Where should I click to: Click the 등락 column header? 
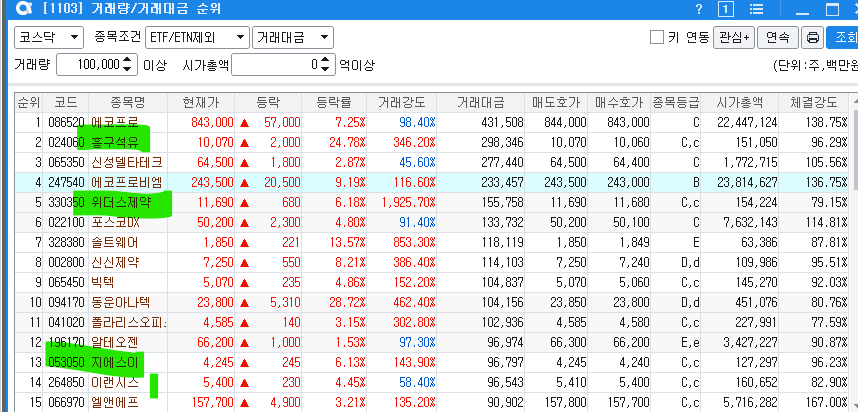click(x=268, y=102)
